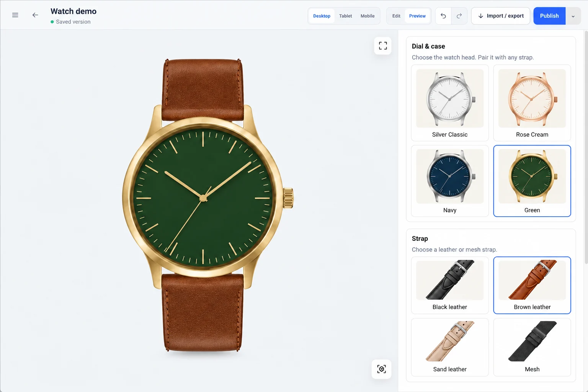This screenshot has height=392, width=588.
Task: Select the Silver Classic dial
Action: click(x=450, y=103)
